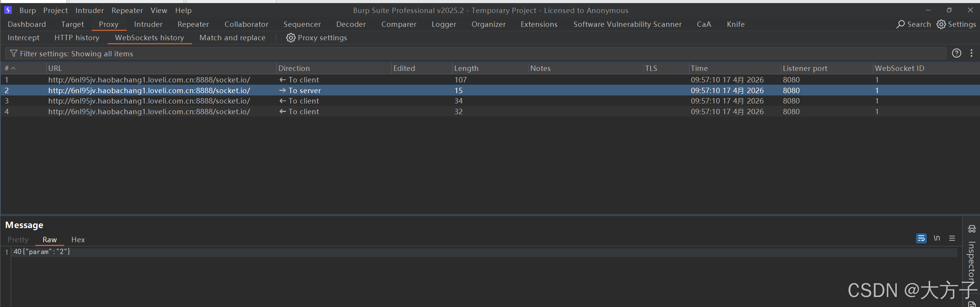980x307 pixels.
Task: Minimize the Burp Suite window
Action: pyautogui.click(x=928, y=10)
